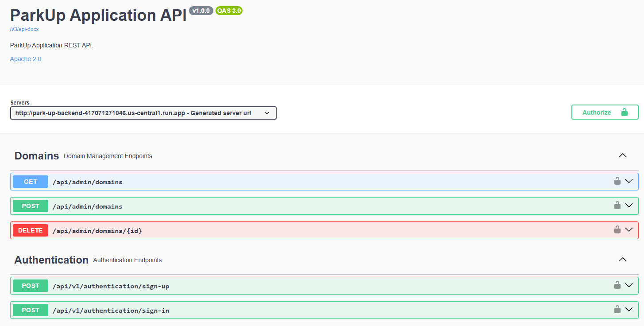The width and height of the screenshot is (644, 326).
Task: Click the blue GET method badge
Action: click(31, 182)
